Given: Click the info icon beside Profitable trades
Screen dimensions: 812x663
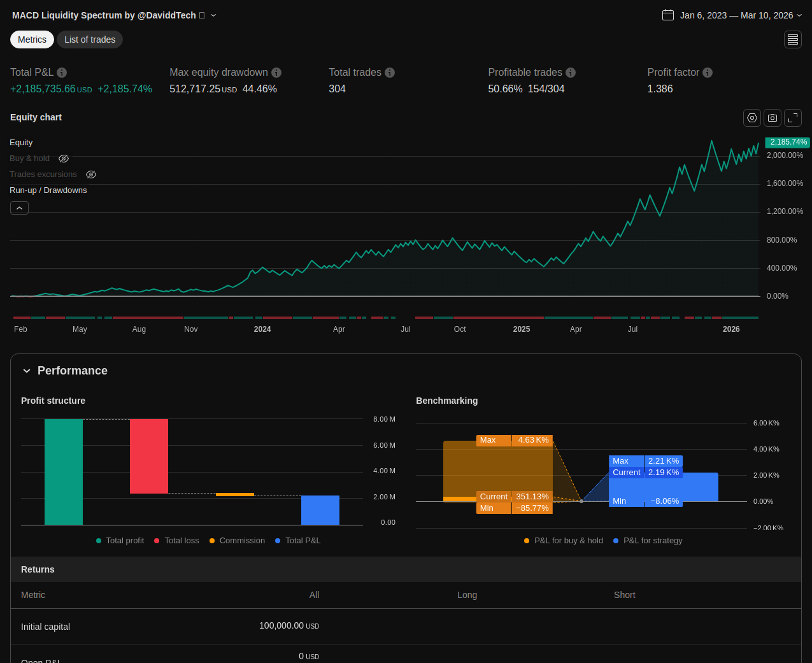Looking at the screenshot, I should (x=571, y=73).
